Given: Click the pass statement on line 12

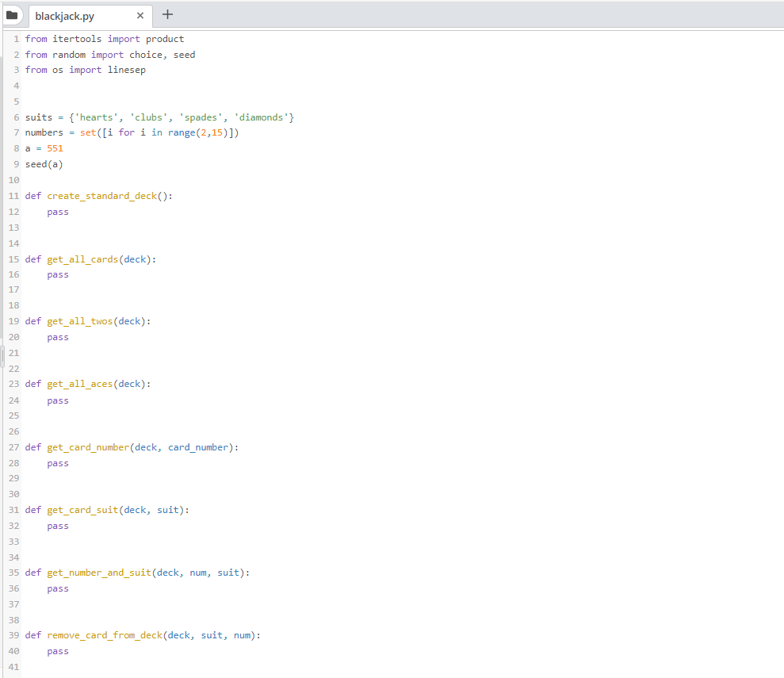Looking at the screenshot, I should tap(57, 211).
